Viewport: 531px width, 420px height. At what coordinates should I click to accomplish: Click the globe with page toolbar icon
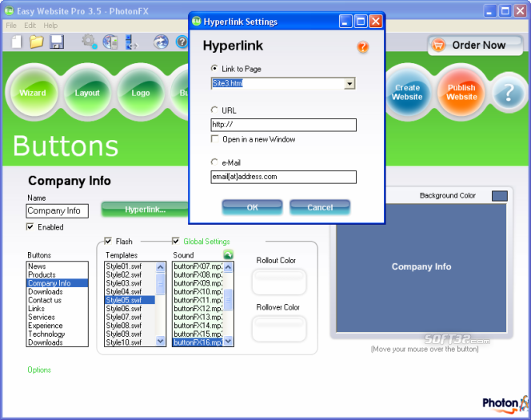click(110, 42)
